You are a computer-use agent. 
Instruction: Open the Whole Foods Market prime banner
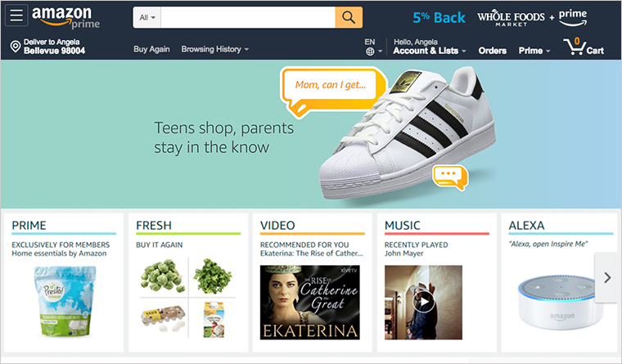(532, 18)
